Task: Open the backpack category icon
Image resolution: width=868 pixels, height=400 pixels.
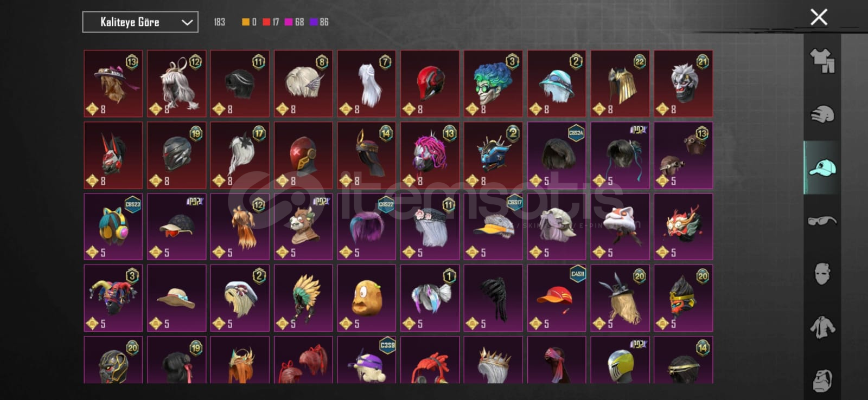Action: tap(822, 380)
